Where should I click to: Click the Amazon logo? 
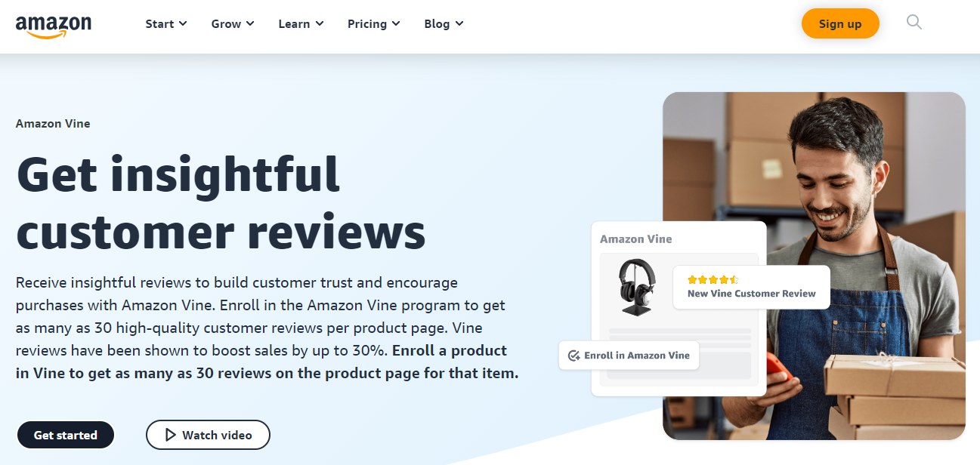point(53,25)
